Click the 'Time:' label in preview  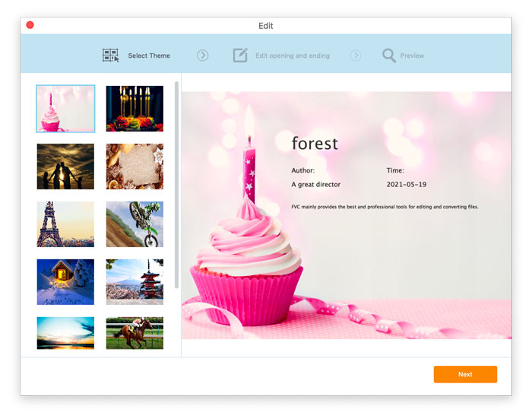coord(395,170)
